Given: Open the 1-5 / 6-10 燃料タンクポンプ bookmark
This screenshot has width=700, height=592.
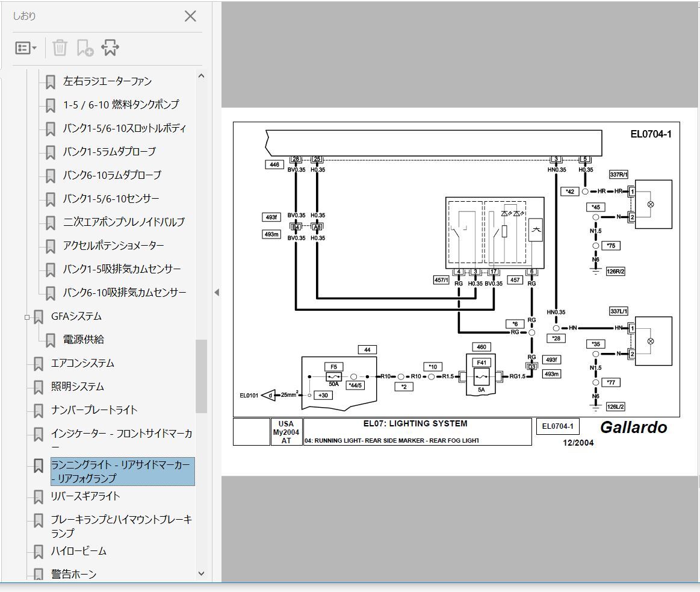Looking at the screenshot, I should 121,105.
